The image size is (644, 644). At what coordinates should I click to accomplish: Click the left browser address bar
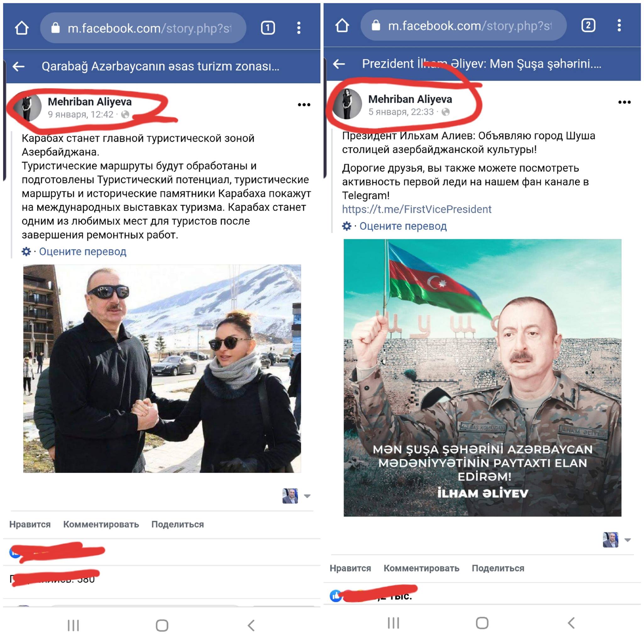pyautogui.click(x=143, y=28)
